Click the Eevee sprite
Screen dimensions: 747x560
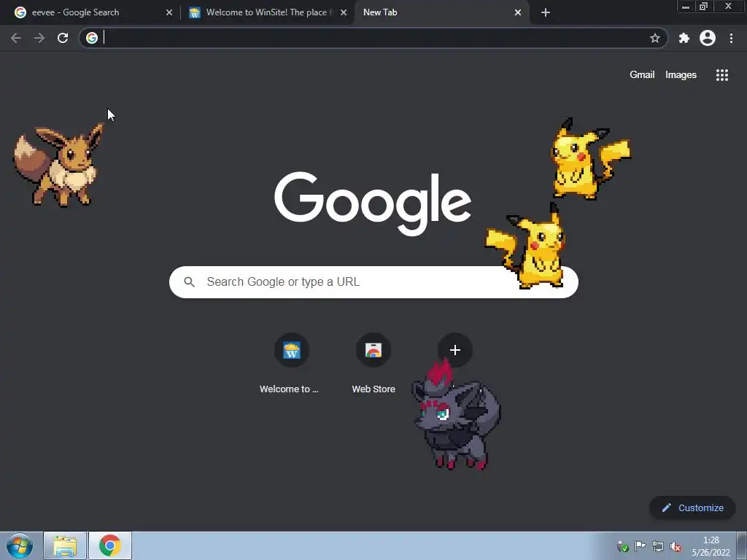pyautogui.click(x=60, y=166)
